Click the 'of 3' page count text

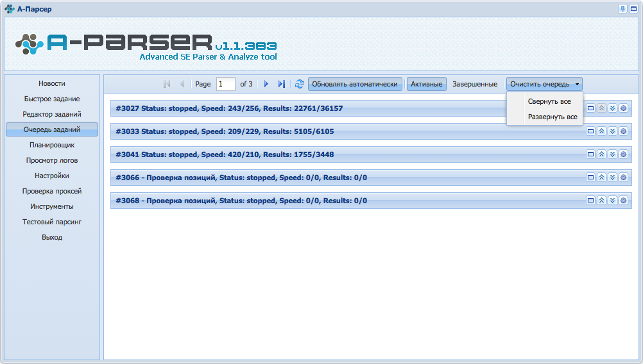pyautogui.click(x=246, y=84)
